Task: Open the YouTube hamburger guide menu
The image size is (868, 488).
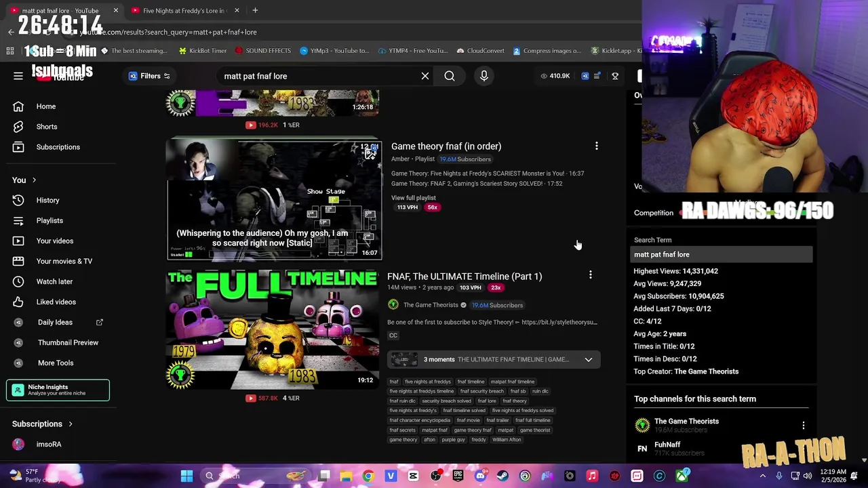Action: click(18, 76)
